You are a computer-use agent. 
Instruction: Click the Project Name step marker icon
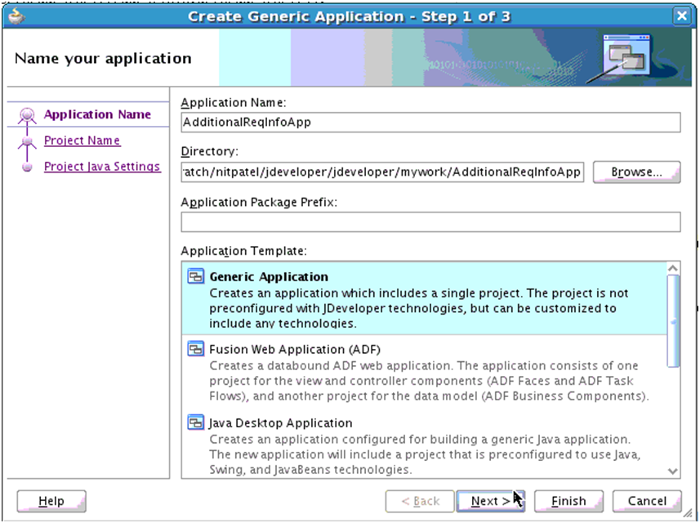[27, 141]
